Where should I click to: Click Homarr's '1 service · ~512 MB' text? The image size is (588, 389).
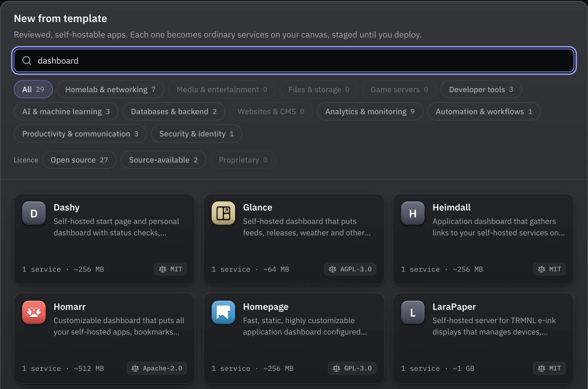point(63,368)
